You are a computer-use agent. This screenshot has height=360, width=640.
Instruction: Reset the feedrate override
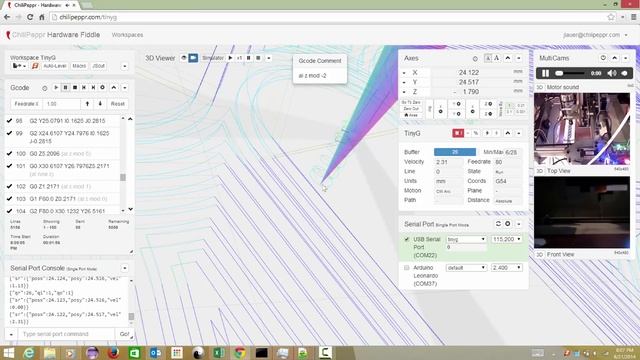coord(118,104)
